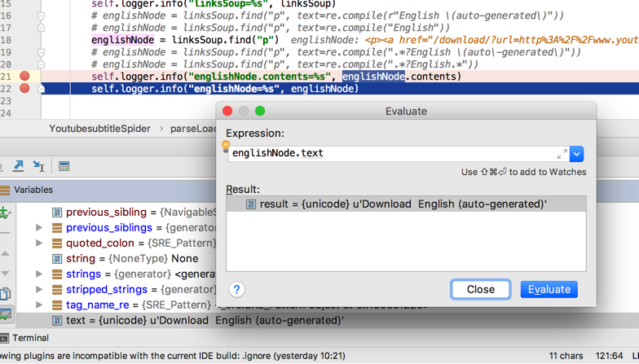Viewport: 639px width, 364px height.
Task: Click the down arrow in Variables sidebar
Action: 5,274
